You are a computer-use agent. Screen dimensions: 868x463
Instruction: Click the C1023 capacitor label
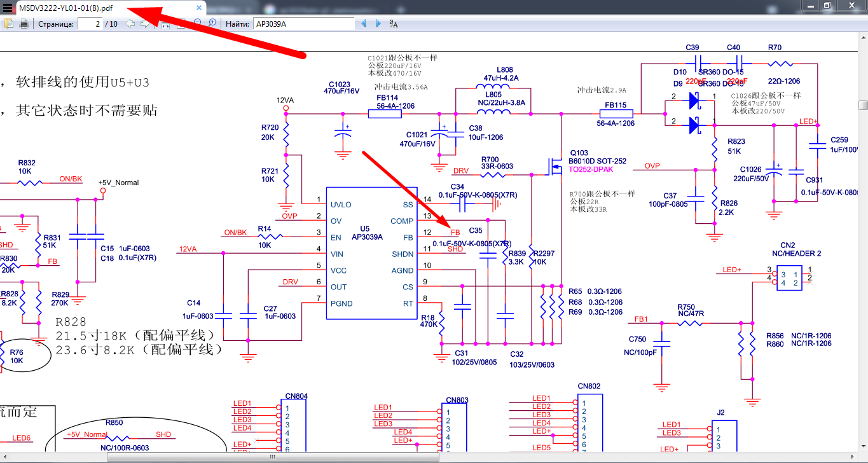[x=340, y=84]
